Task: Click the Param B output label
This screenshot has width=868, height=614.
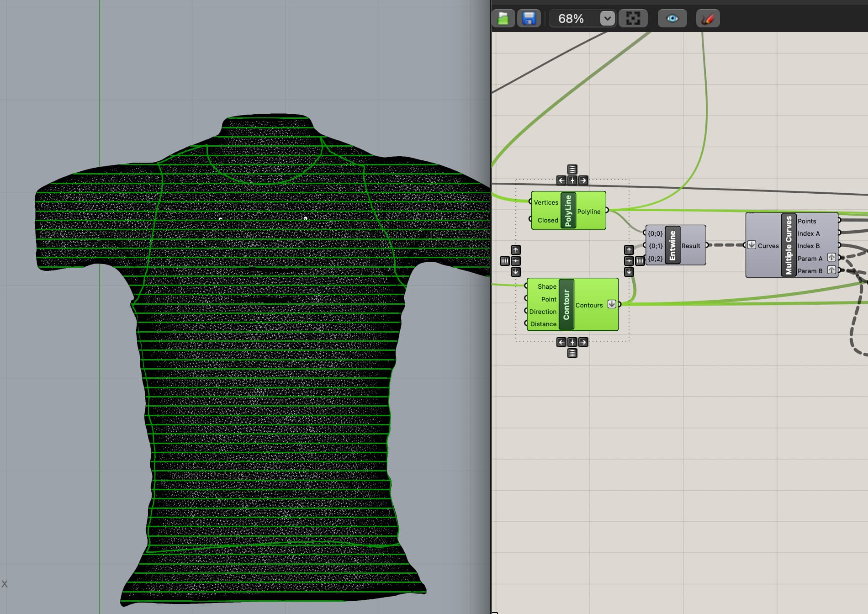Action: pyautogui.click(x=810, y=271)
